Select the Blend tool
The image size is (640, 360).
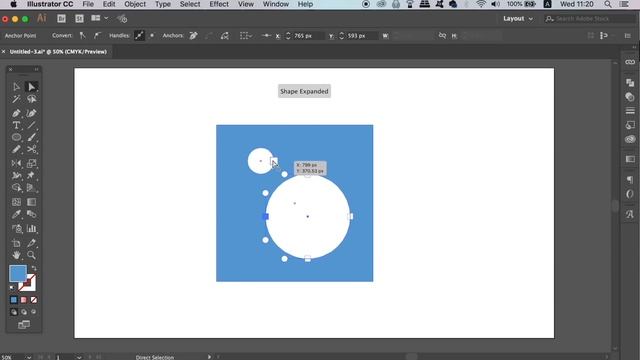(31, 214)
